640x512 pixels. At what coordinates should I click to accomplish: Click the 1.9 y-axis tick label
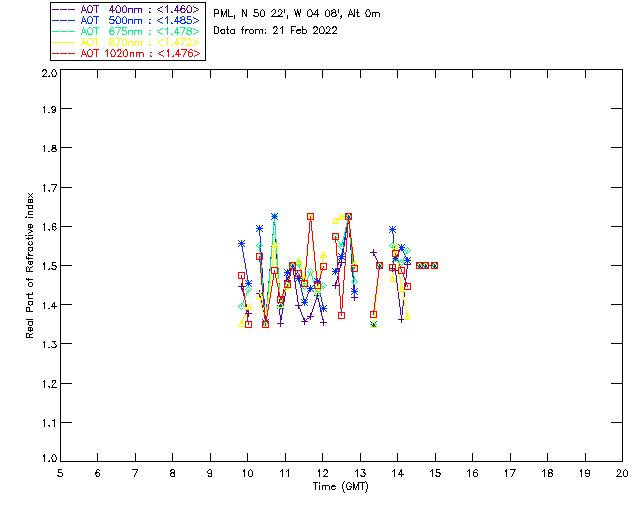pyautogui.click(x=49, y=109)
